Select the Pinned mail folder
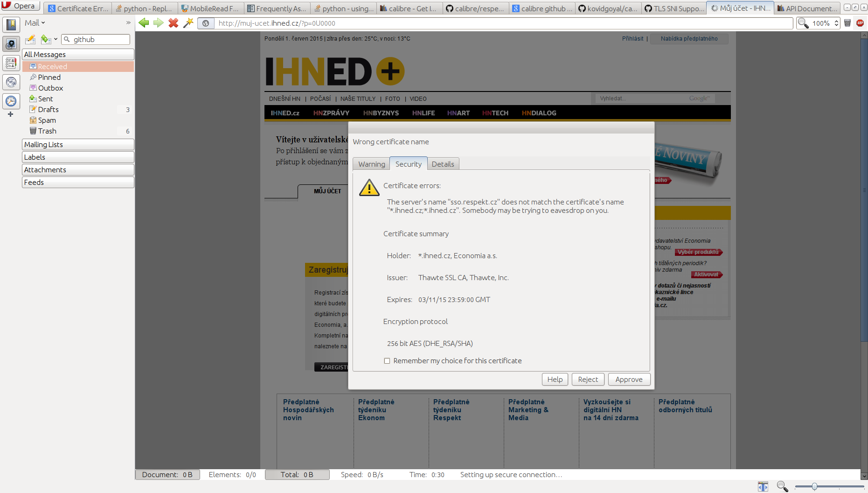 coord(78,77)
